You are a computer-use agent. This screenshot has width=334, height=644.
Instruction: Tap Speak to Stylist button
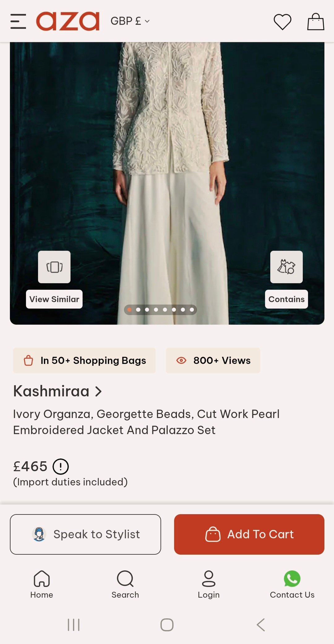click(85, 534)
